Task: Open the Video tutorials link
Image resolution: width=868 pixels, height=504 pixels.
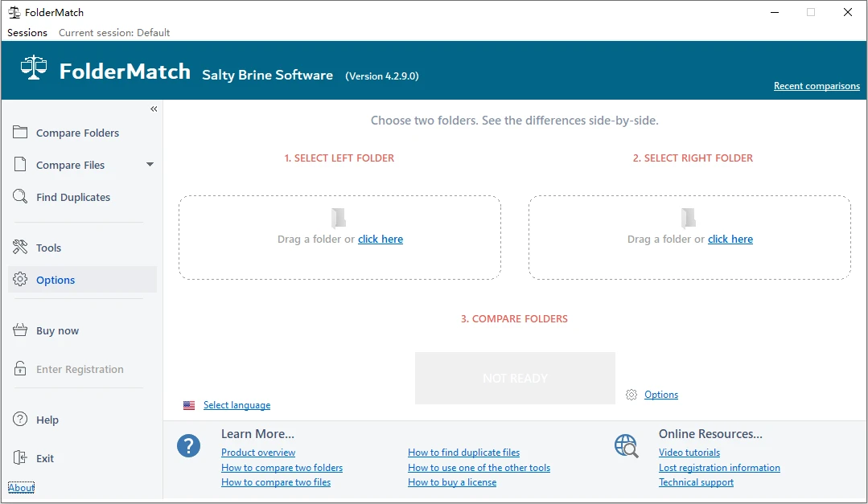Action: pos(689,453)
